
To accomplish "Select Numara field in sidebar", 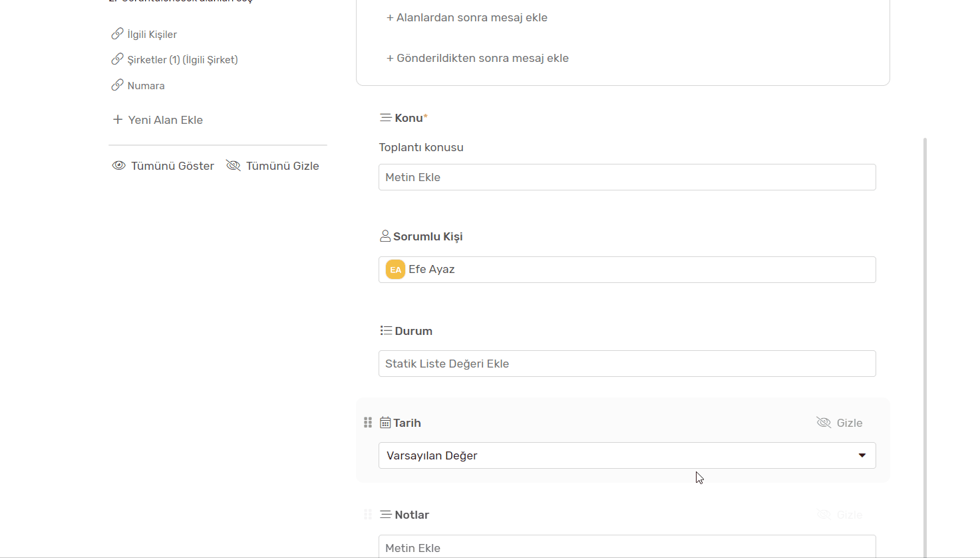I will coord(138,85).
